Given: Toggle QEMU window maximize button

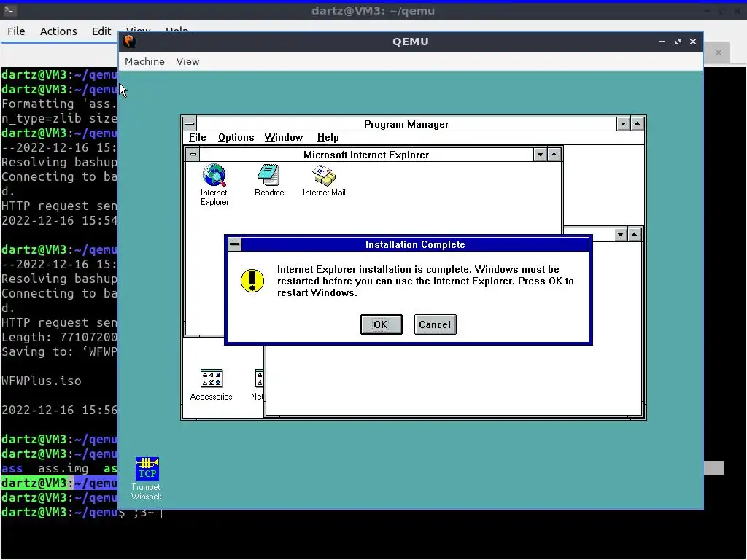Looking at the screenshot, I should 678,42.
